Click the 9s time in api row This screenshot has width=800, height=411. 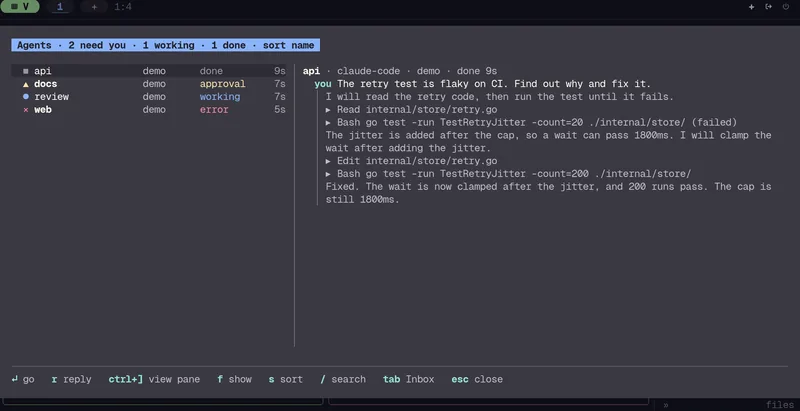click(x=280, y=71)
